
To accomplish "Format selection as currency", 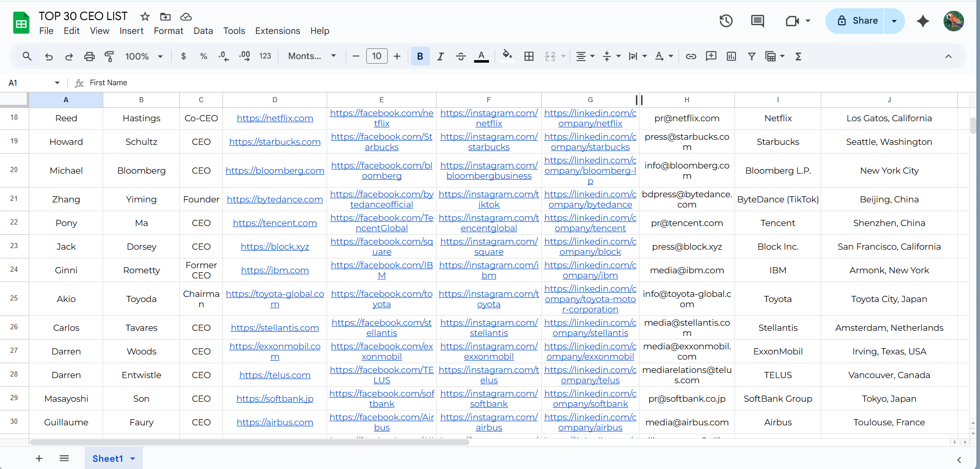I will coord(183,57).
